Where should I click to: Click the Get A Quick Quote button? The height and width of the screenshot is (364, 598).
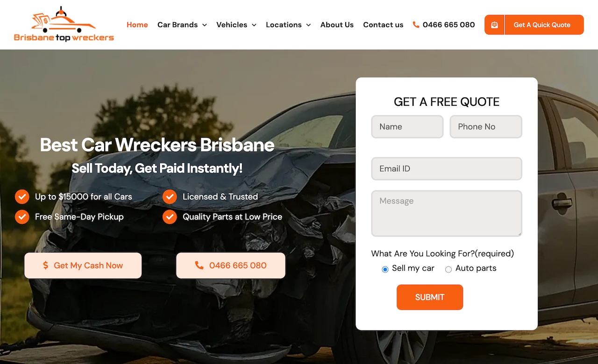click(x=534, y=25)
